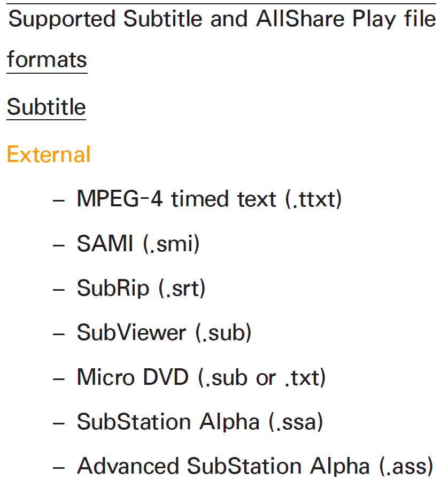Click the dash bullet before "SubRip"
The width and height of the screenshot is (448, 480).
(x=59, y=289)
